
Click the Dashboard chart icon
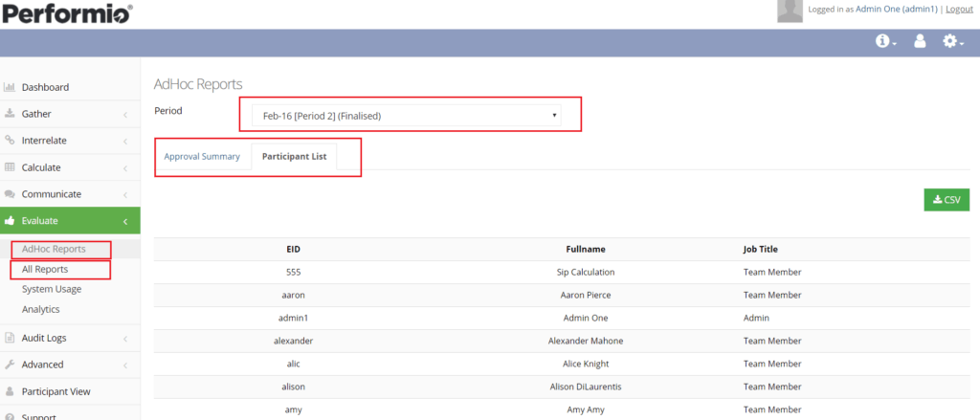[x=10, y=87]
